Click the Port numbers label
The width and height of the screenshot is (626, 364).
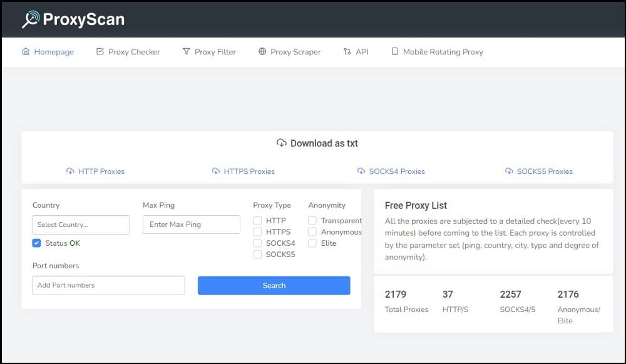tap(56, 266)
